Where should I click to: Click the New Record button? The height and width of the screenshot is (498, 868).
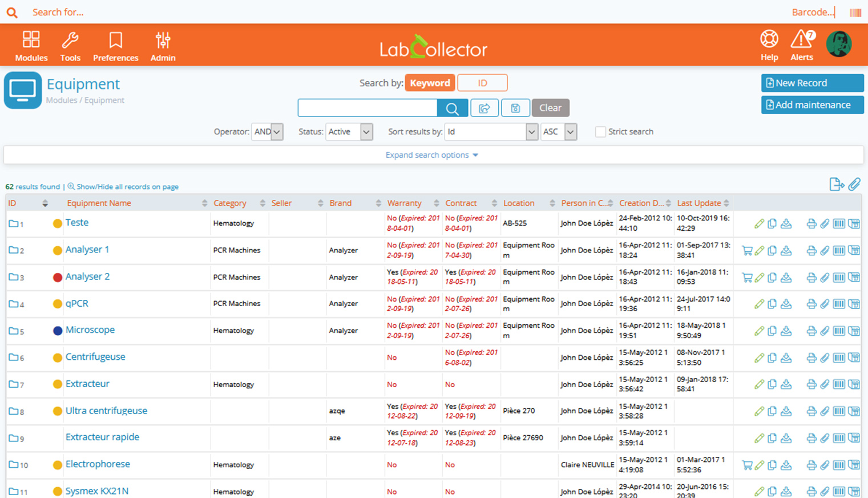812,83
